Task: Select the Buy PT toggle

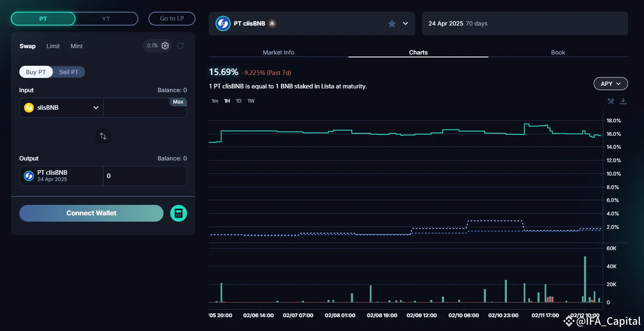Action: 36,72
